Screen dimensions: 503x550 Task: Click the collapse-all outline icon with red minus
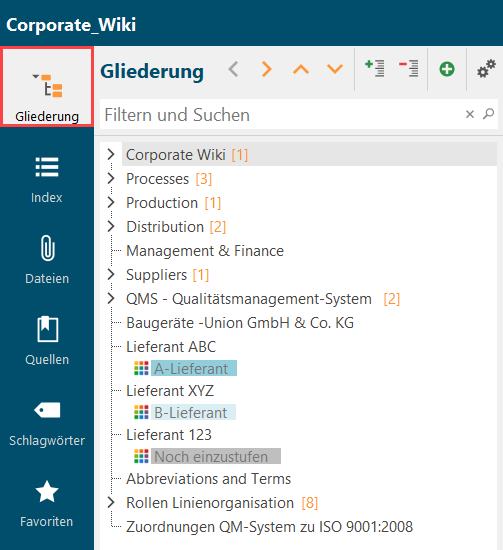409,68
